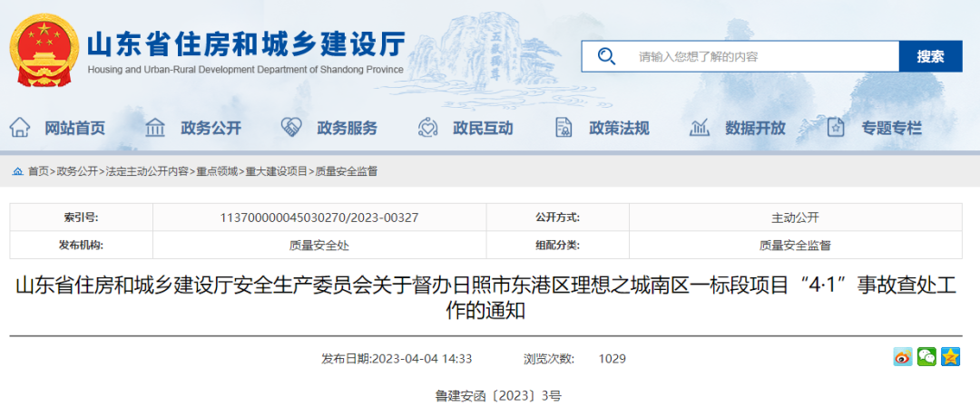Image resolution: width=980 pixels, height=416 pixels.
Task: Go to 重点领域 in breadcrumb
Action: point(217,171)
